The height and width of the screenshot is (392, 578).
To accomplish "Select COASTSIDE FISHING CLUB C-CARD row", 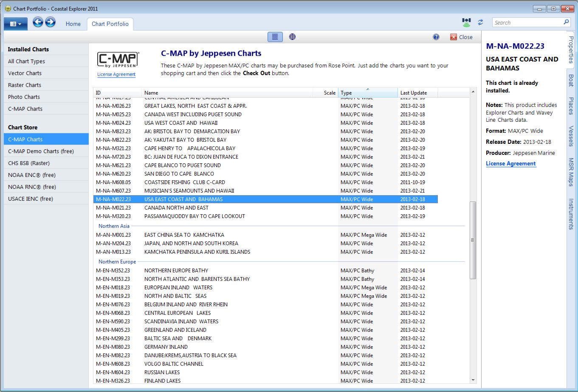I will point(265,182).
